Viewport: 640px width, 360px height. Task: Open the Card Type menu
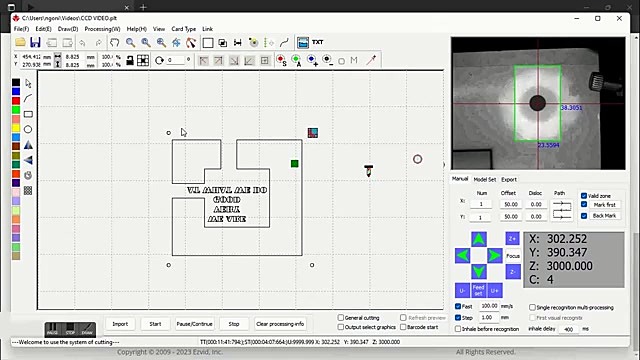tap(184, 29)
